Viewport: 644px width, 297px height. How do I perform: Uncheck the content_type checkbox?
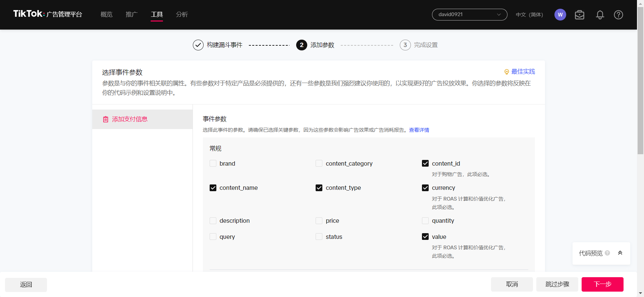point(319,188)
